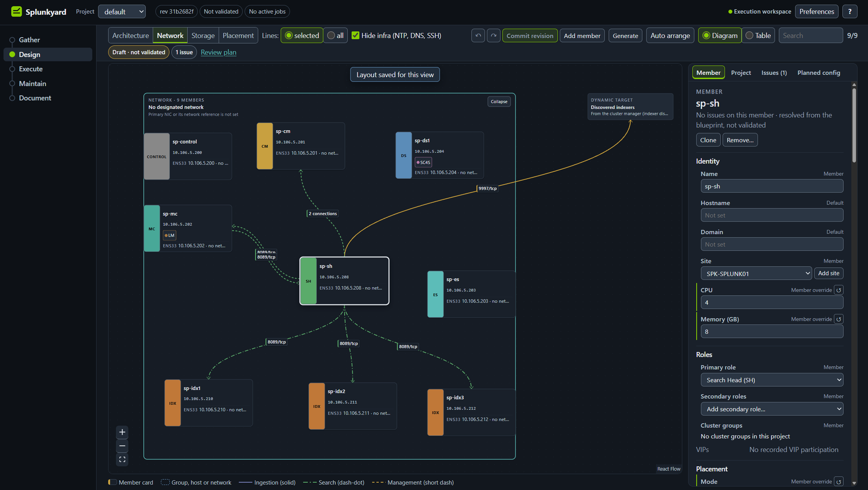Reset the Memory member override

[839, 319]
